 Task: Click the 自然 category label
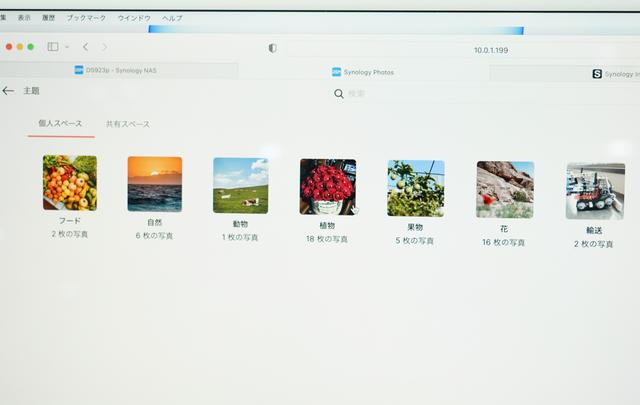pyautogui.click(x=155, y=223)
